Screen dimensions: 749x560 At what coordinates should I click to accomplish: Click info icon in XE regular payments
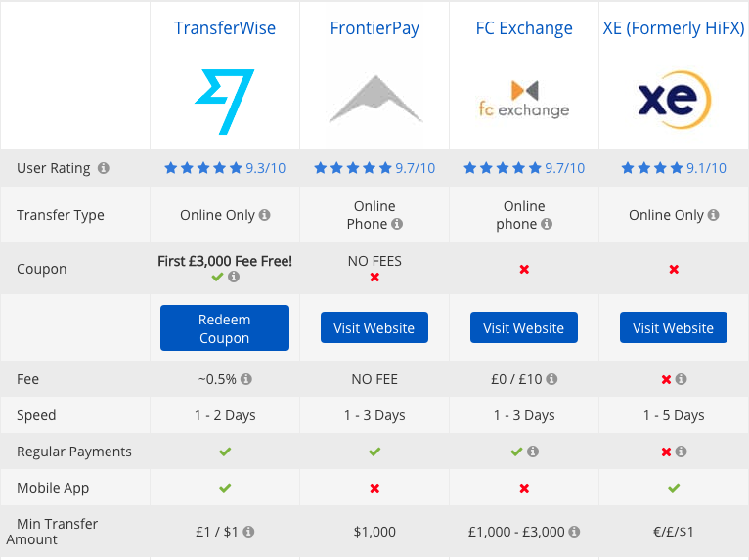[682, 452]
